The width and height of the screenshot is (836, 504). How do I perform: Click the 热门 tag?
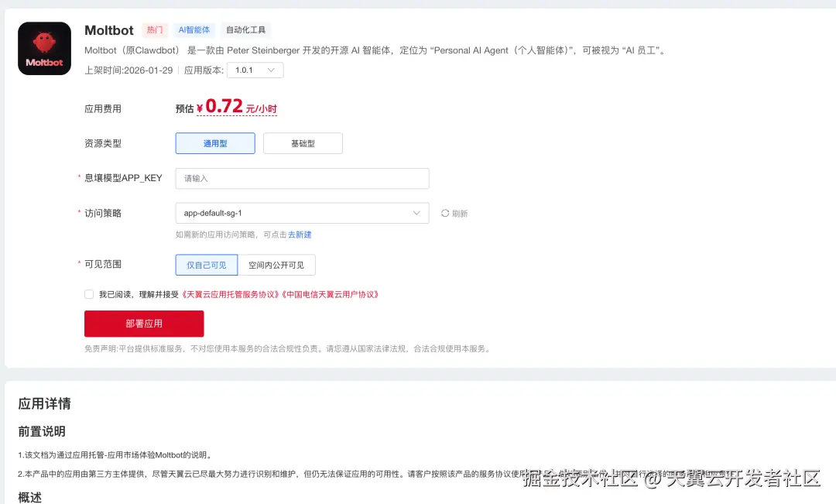155,30
